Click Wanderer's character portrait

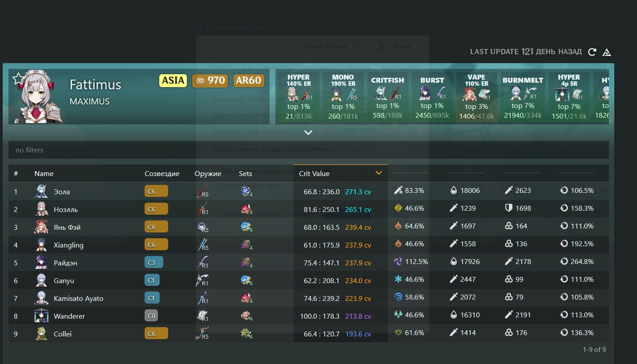pos(41,316)
